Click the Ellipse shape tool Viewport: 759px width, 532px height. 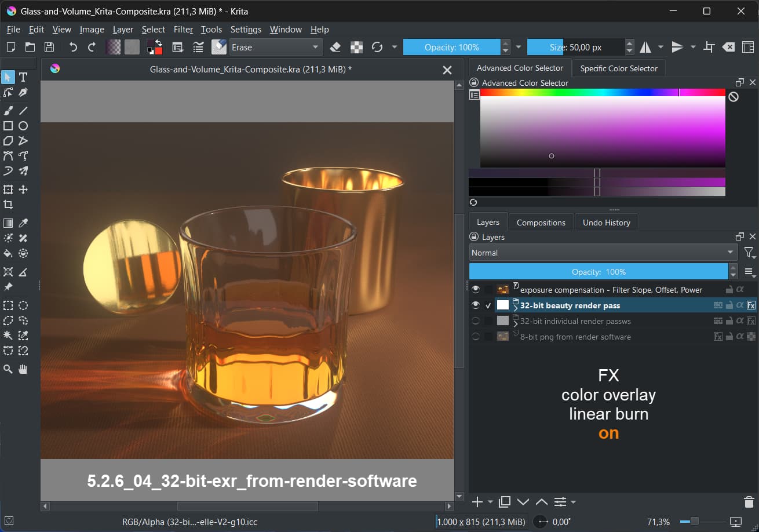click(x=23, y=126)
